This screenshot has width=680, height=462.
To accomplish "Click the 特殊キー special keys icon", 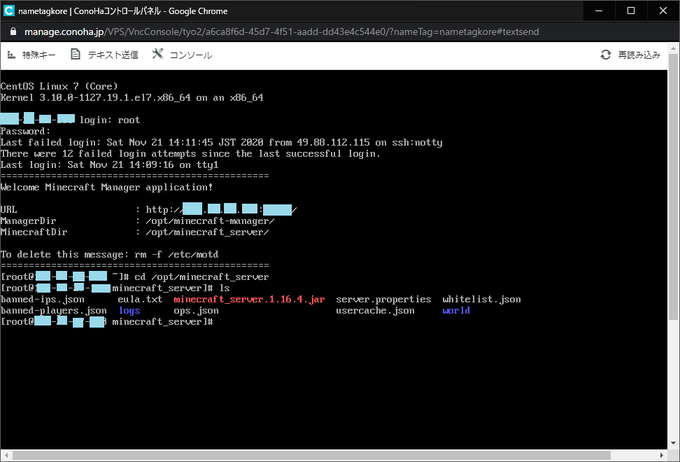I will 11,55.
